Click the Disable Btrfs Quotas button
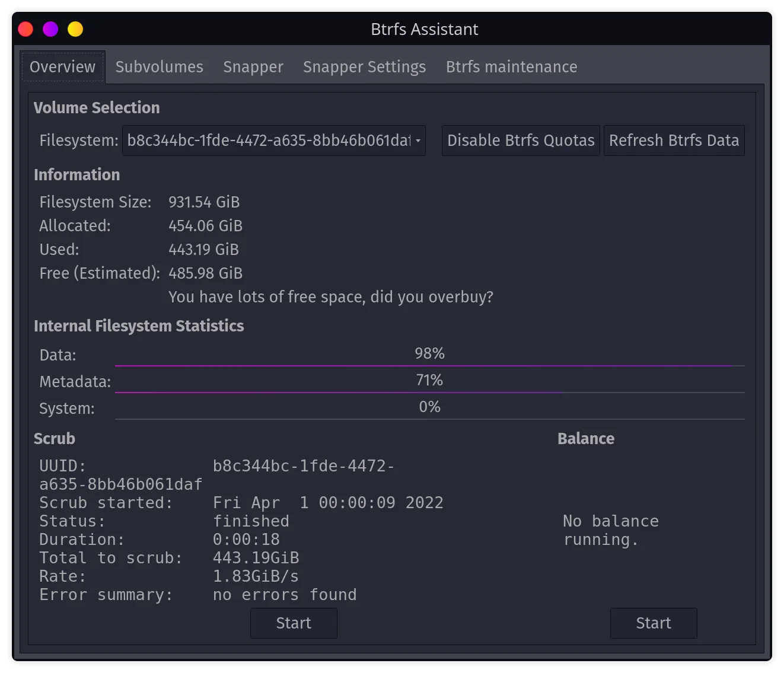This screenshot has width=784, height=673. point(521,141)
